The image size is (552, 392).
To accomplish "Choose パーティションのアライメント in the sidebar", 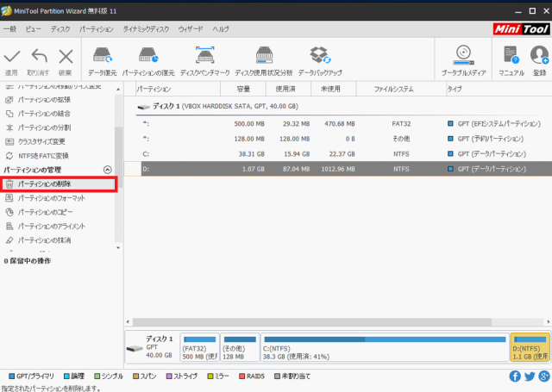I will 52,226.
